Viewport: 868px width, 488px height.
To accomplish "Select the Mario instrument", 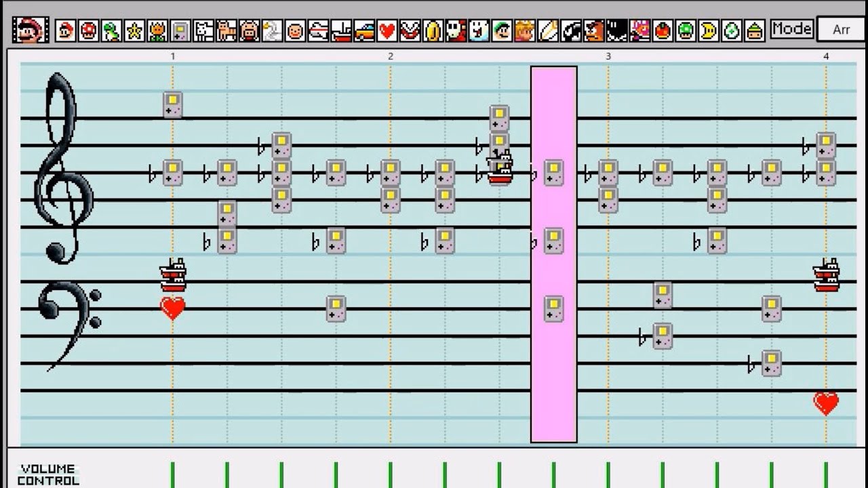I will coord(66,30).
